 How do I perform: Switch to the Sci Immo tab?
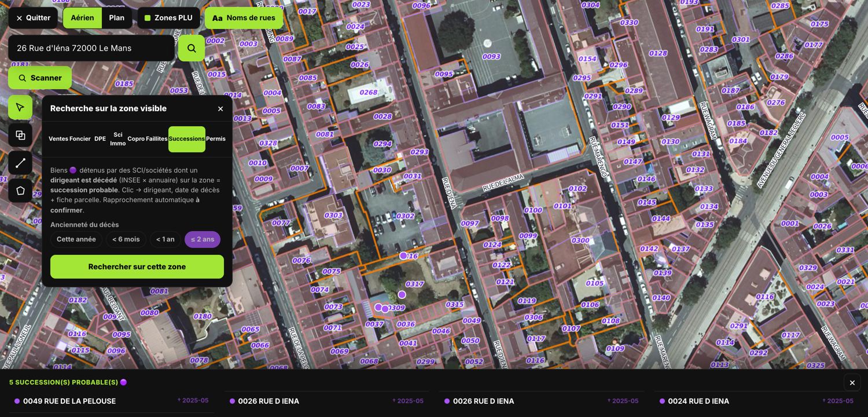click(x=118, y=139)
